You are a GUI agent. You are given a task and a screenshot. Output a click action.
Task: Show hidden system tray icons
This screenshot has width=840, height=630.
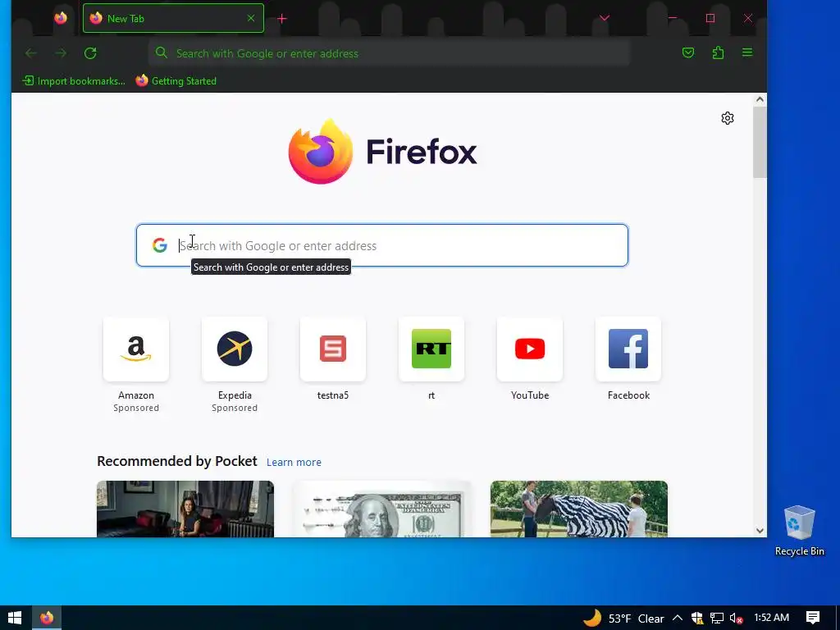(677, 619)
